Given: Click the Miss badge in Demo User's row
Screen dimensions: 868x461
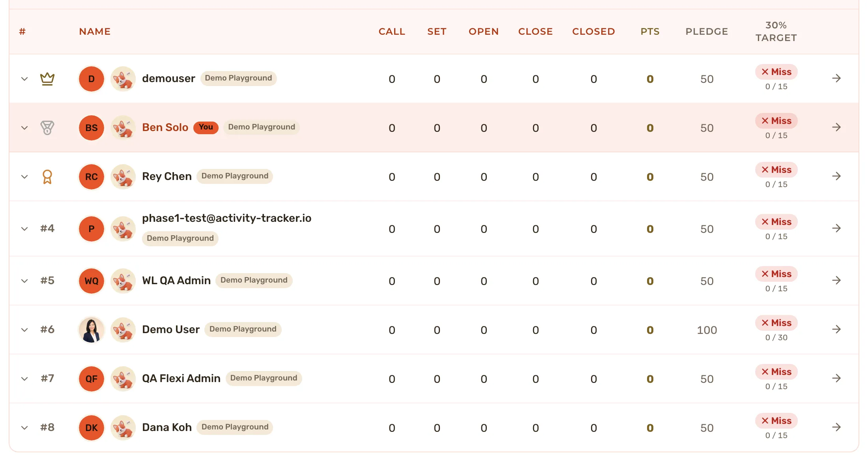Looking at the screenshot, I should (776, 323).
